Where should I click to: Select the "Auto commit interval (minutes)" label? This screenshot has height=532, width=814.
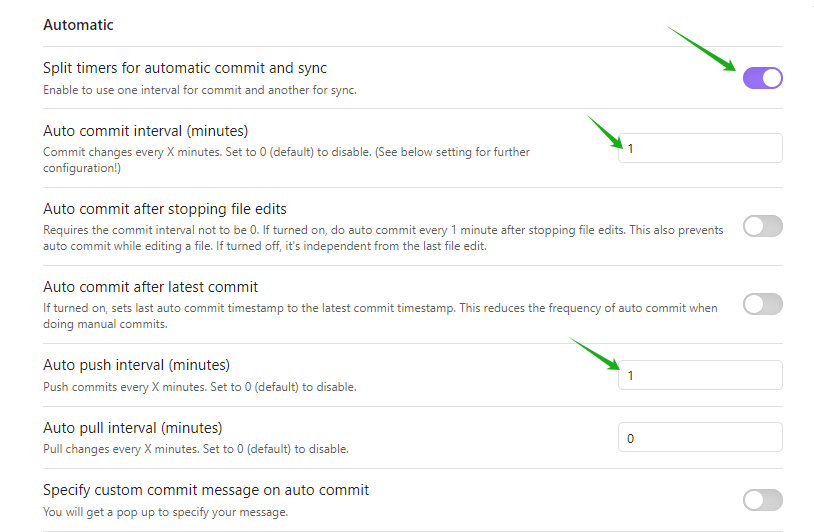[x=145, y=130]
